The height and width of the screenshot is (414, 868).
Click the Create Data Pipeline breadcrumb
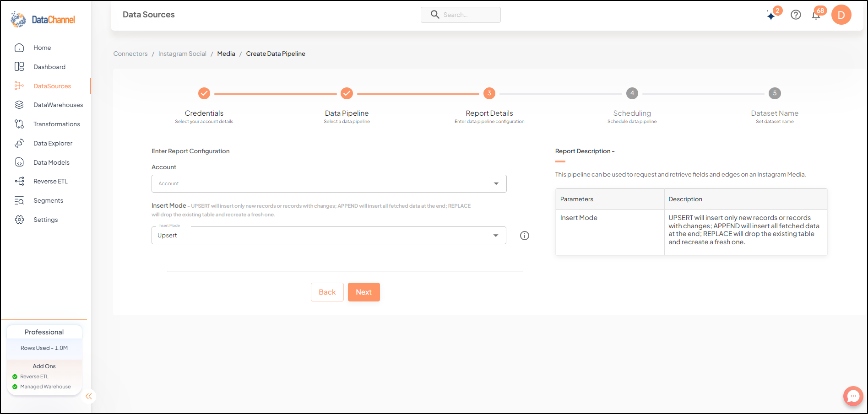(x=276, y=54)
